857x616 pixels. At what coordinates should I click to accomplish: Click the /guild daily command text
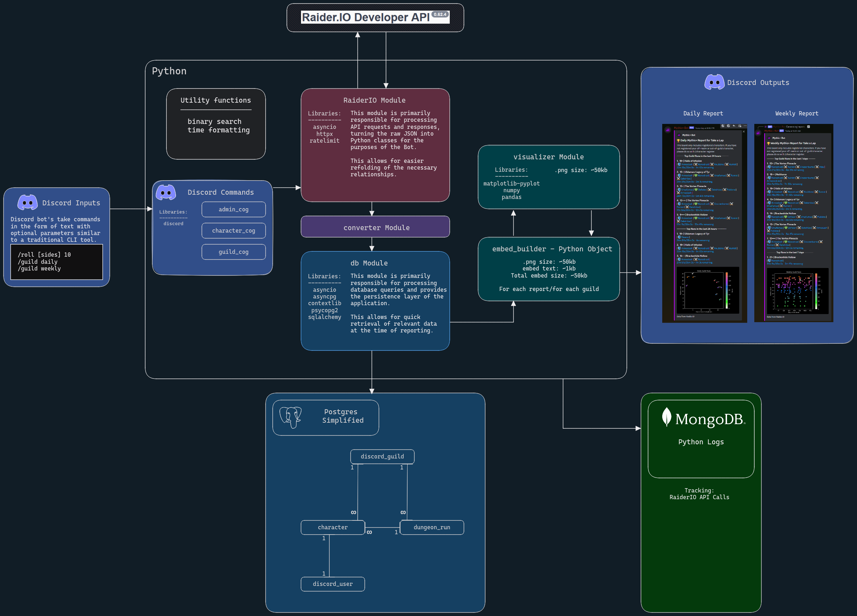tap(38, 261)
